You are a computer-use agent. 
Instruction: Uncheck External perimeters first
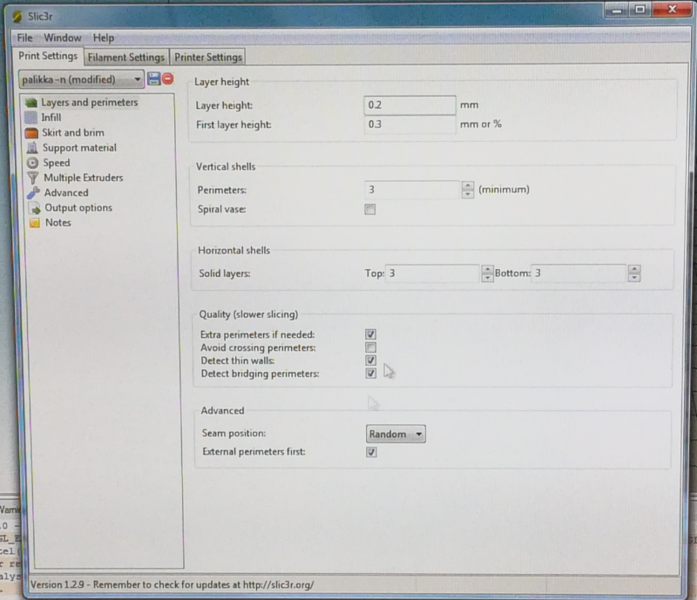pyautogui.click(x=371, y=452)
